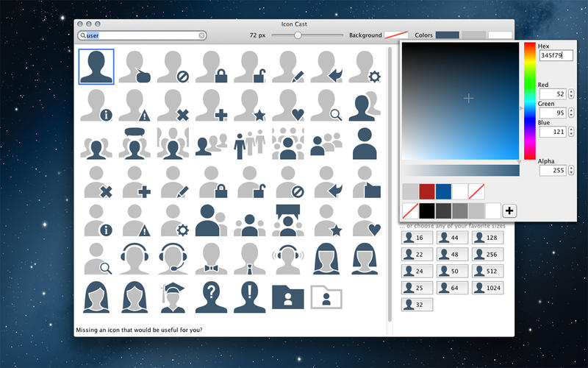The width and height of the screenshot is (588, 368).
Task: Click in the search box containing 'user'
Action: [x=142, y=35]
